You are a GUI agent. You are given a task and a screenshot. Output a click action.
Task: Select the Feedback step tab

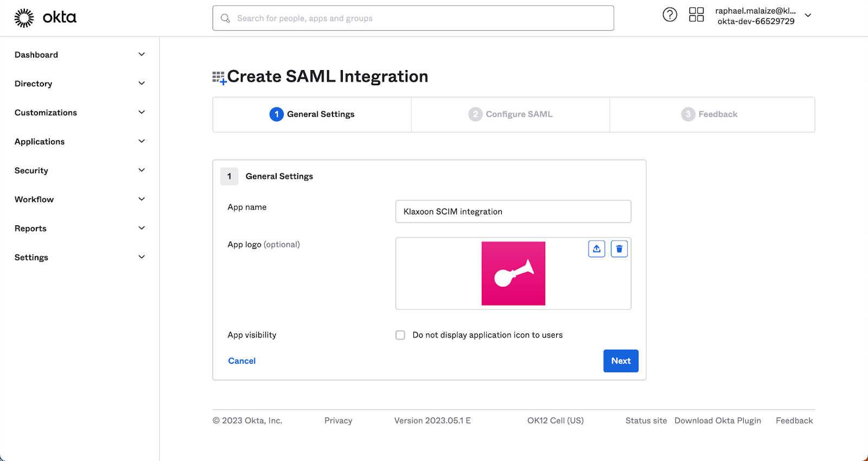(x=710, y=114)
